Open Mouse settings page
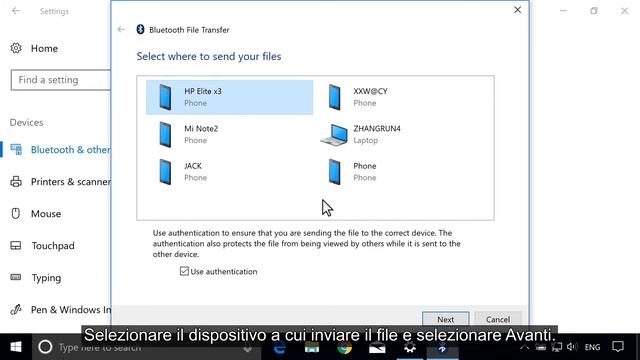Image resolution: width=640 pixels, height=360 pixels. 46,213
